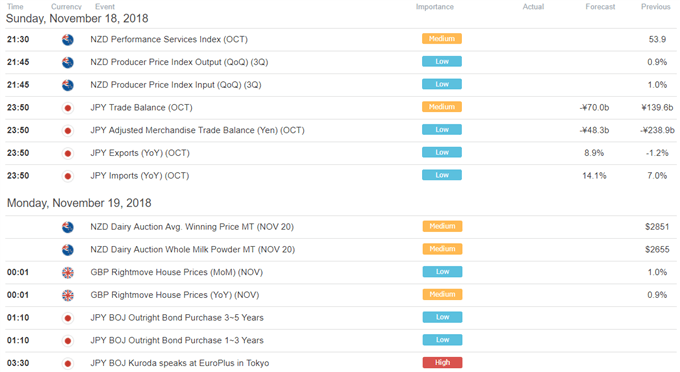Click the ¥139.6b previous value
This screenshot has width=680, height=372.
coord(657,108)
